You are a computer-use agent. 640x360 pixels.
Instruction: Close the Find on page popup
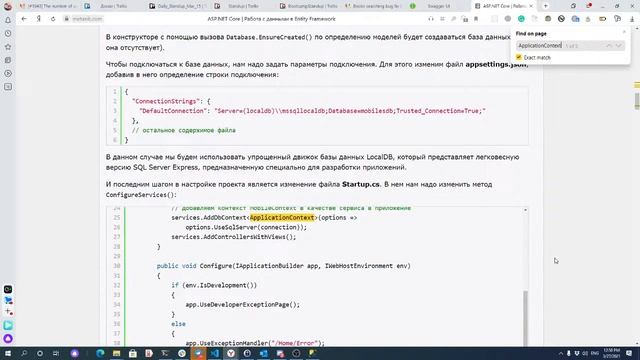point(624,32)
